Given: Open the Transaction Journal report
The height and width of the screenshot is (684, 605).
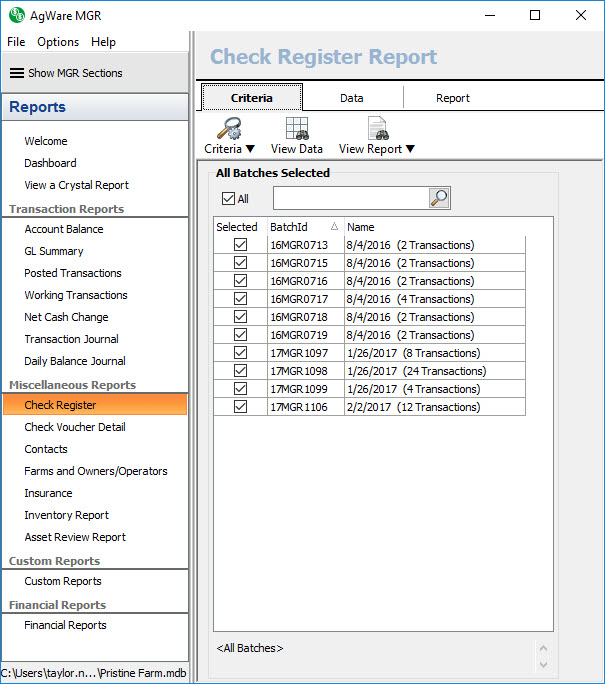Looking at the screenshot, I should 71,339.
